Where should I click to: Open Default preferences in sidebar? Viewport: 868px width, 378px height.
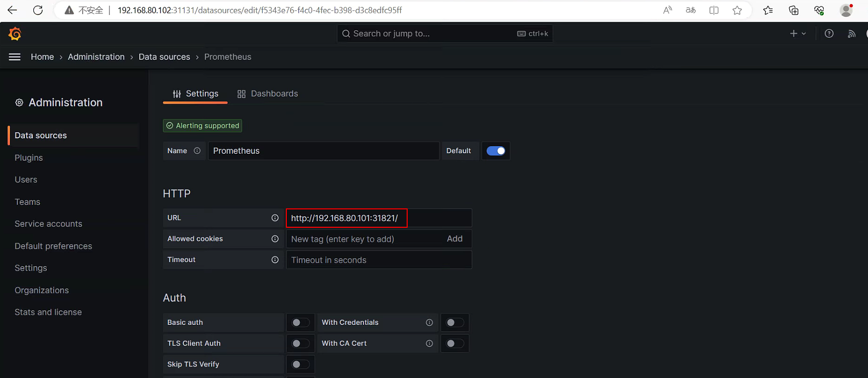tap(53, 246)
